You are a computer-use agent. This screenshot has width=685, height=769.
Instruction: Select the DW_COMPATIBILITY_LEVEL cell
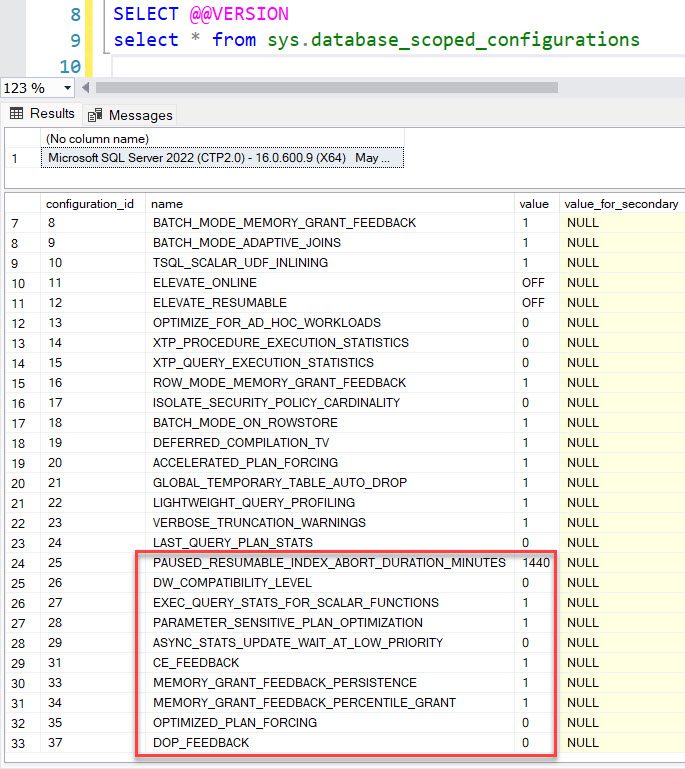point(330,583)
